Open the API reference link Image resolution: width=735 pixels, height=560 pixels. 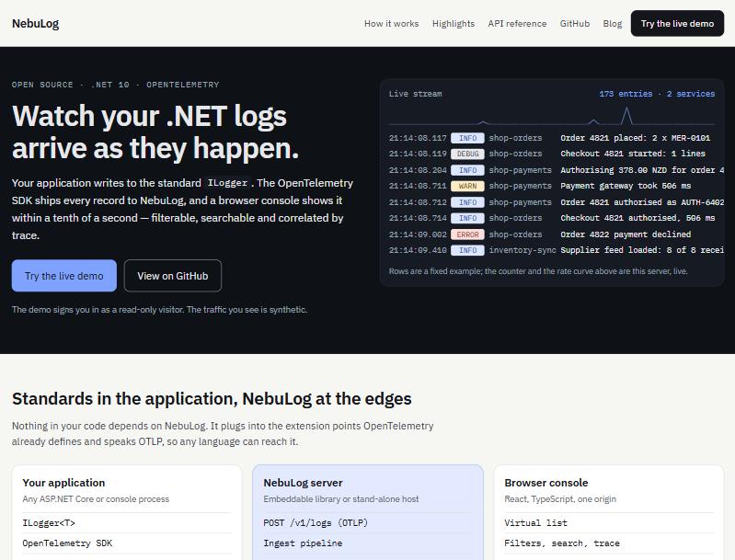(517, 23)
